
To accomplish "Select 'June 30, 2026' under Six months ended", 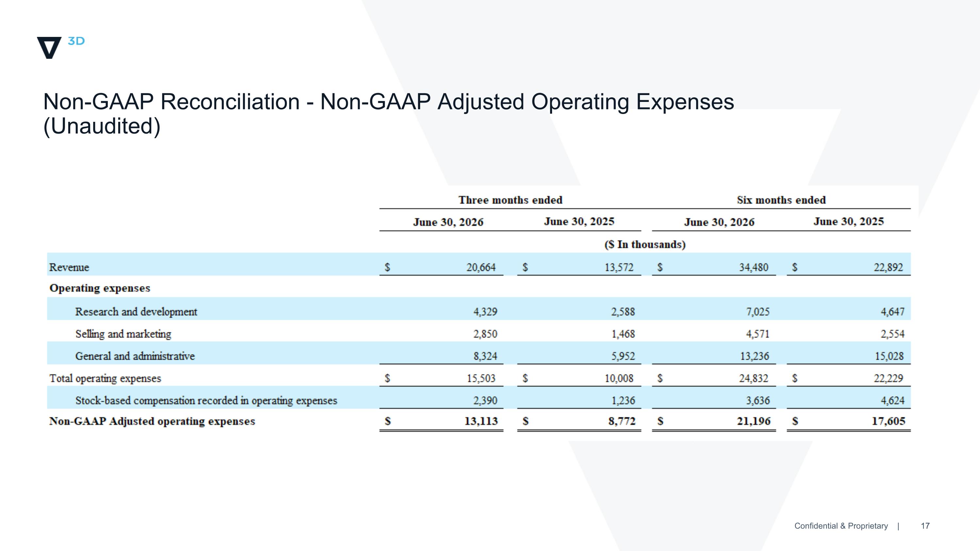I will (719, 222).
